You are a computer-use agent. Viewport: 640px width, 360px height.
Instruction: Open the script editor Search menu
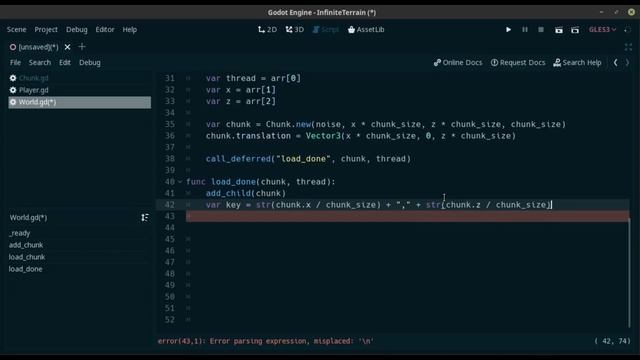pos(40,62)
